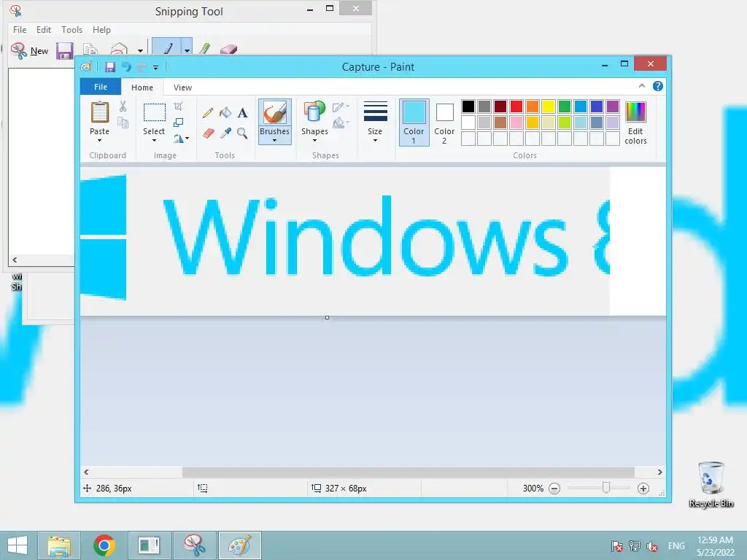Viewport: 747px width, 560px height.
Task: Click the Undo arrow in Paint title bar
Action: coord(126,67)
